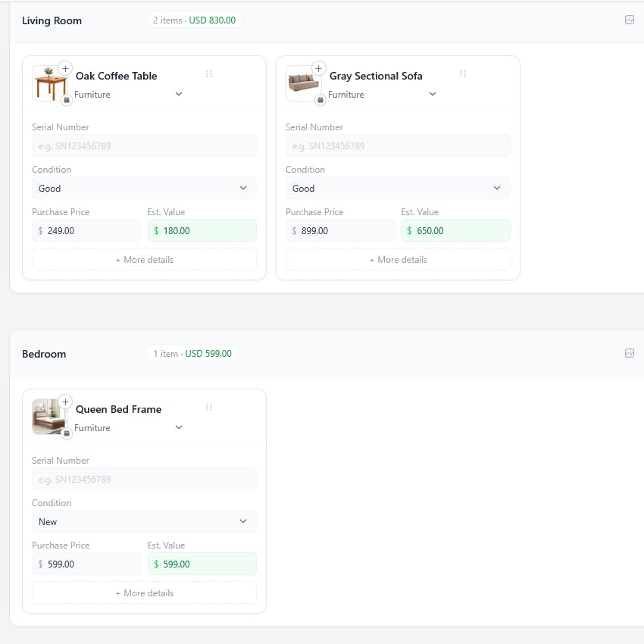644x644 pixels.
Task: Expand More details on Gray Sectional Sofa
Action: (398, 260)
